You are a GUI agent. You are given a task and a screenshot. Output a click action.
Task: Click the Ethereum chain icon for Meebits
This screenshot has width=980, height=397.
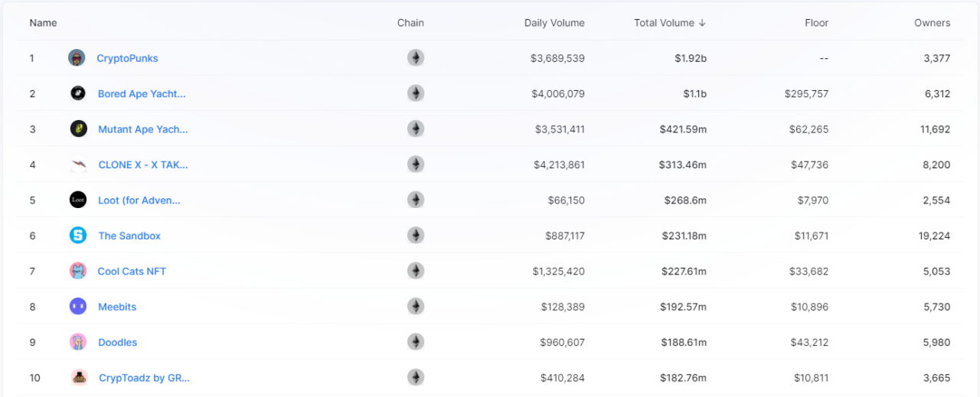point(416,307)
